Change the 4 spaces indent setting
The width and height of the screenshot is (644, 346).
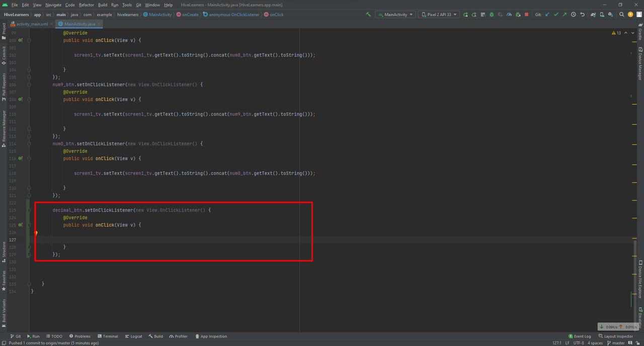pos(595,343)
